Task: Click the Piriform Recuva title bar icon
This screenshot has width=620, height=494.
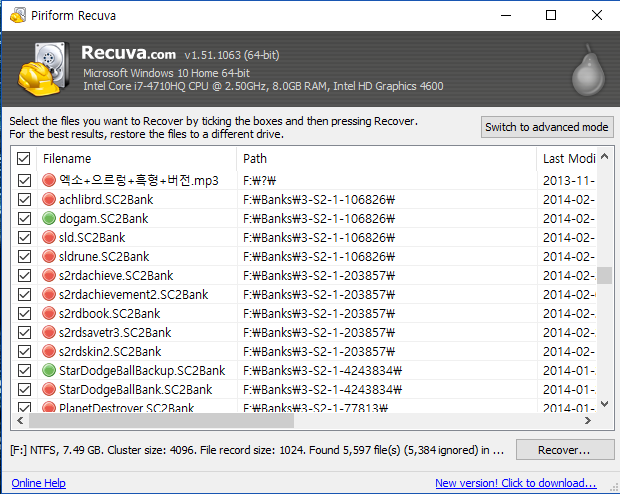Action: [18, 15]
